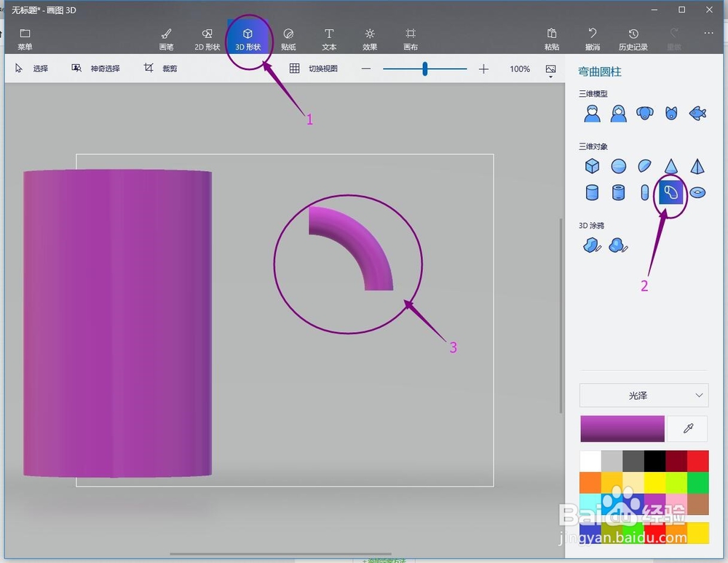Screen dimensions: 728x563
Task: Open the 贴纸 stickers tab
Action: (288, 39)
